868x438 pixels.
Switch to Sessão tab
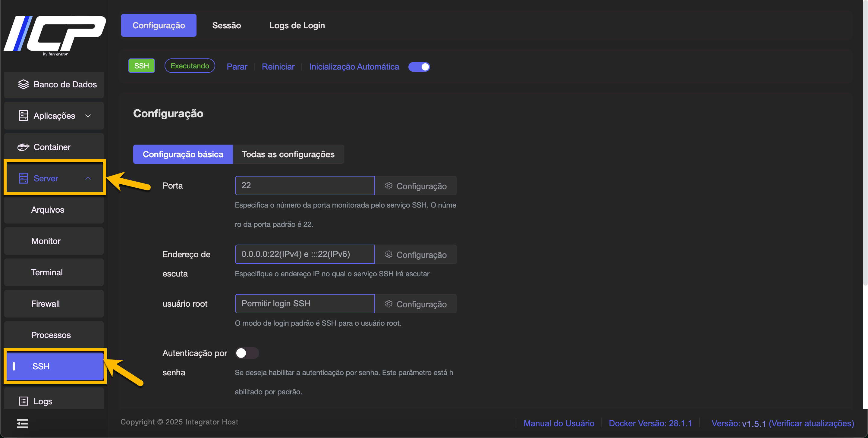[226, 26]
